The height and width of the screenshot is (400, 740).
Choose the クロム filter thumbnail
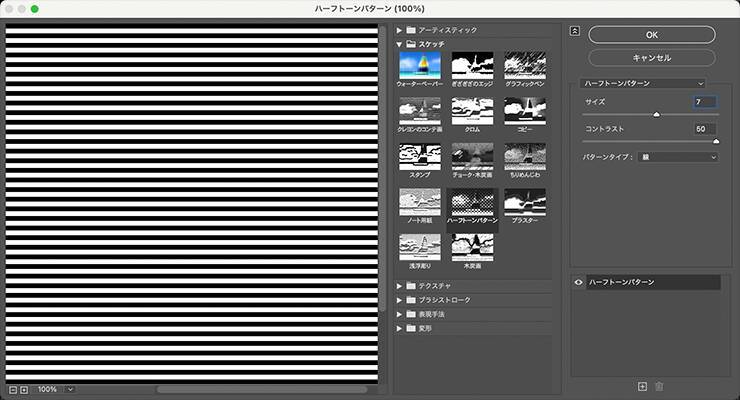[472, 110]
